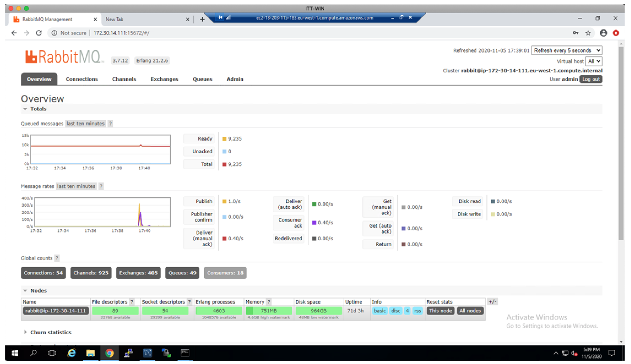631x364 pixels.
Task: Click help icon next to Global counts
Action: click(57, 258)
